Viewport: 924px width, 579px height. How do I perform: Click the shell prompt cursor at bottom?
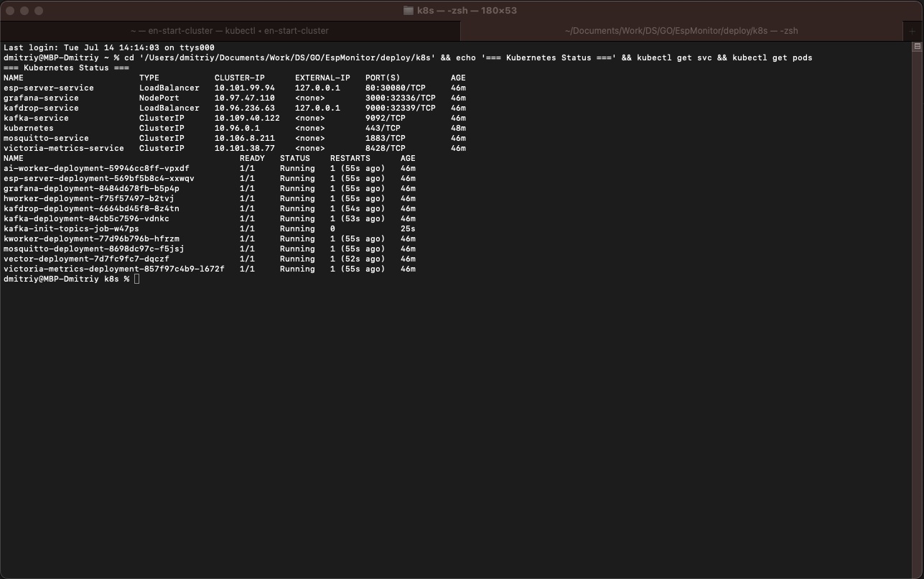136,279
